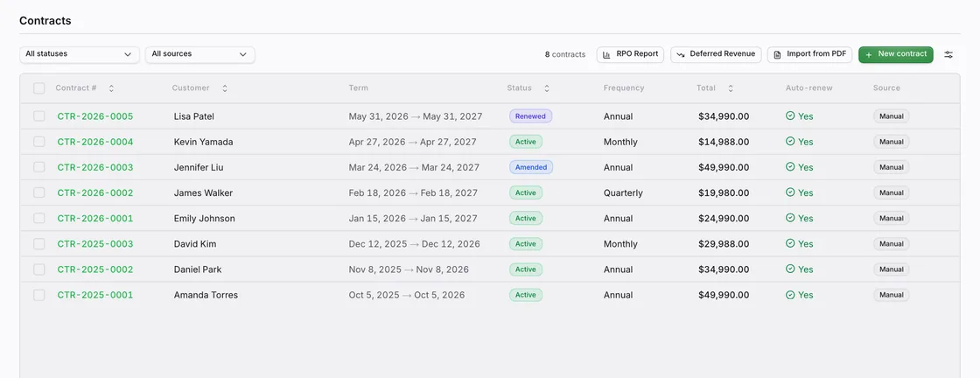Click Manual source tag for Amanda Torres
The height and width of the screenshot is (378, 980).
point(892,295)
